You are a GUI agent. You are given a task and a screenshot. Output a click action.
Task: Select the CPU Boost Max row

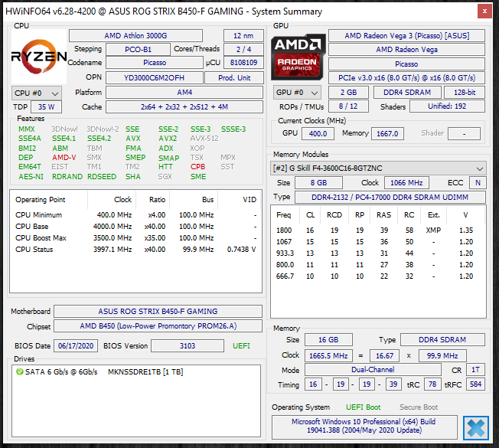(x=136, y=238)
